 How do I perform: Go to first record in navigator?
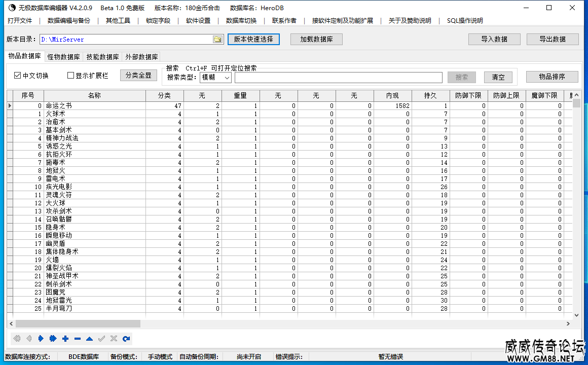(17, 339)
